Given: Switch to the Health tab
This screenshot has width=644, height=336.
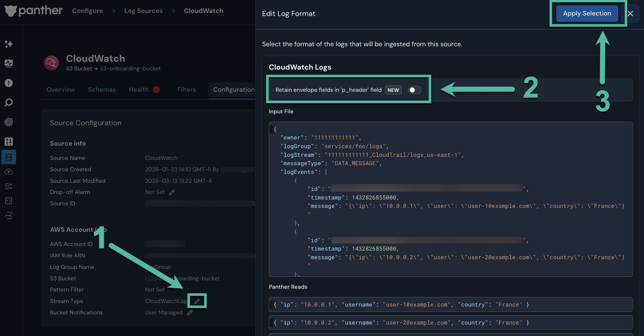Looking at the screenshot, I should pyautogui.click(x=139, y=89).
